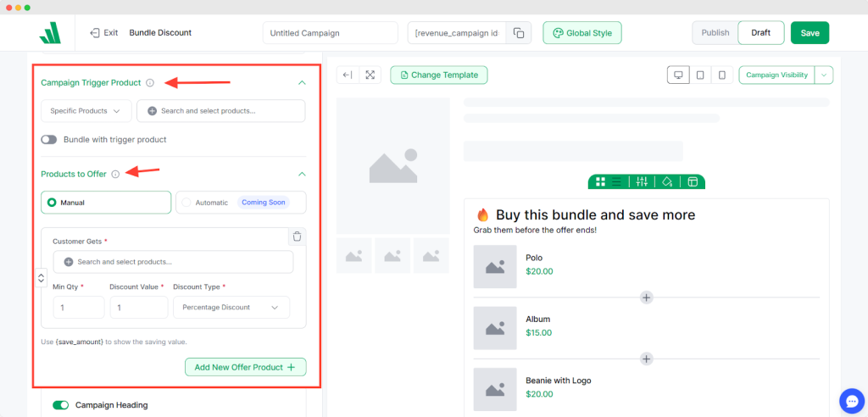
Task: Collapse the Campaign Trigger Product section
Action: point(301,83)
